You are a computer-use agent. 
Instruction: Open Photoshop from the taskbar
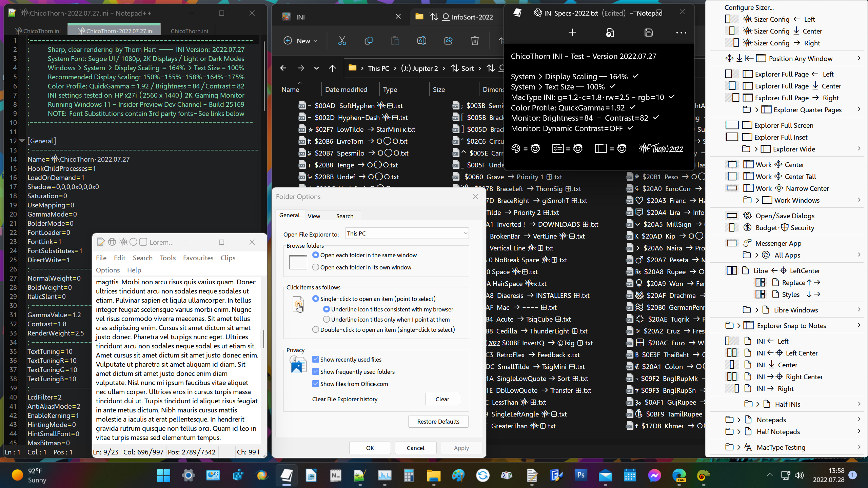coord(580,475)
